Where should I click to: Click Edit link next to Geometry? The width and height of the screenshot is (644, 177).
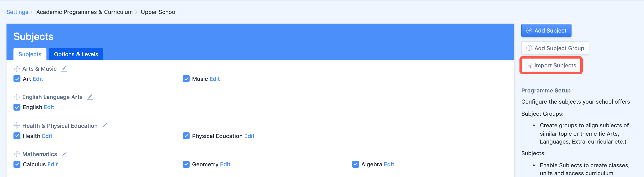[x=225, y=164]
